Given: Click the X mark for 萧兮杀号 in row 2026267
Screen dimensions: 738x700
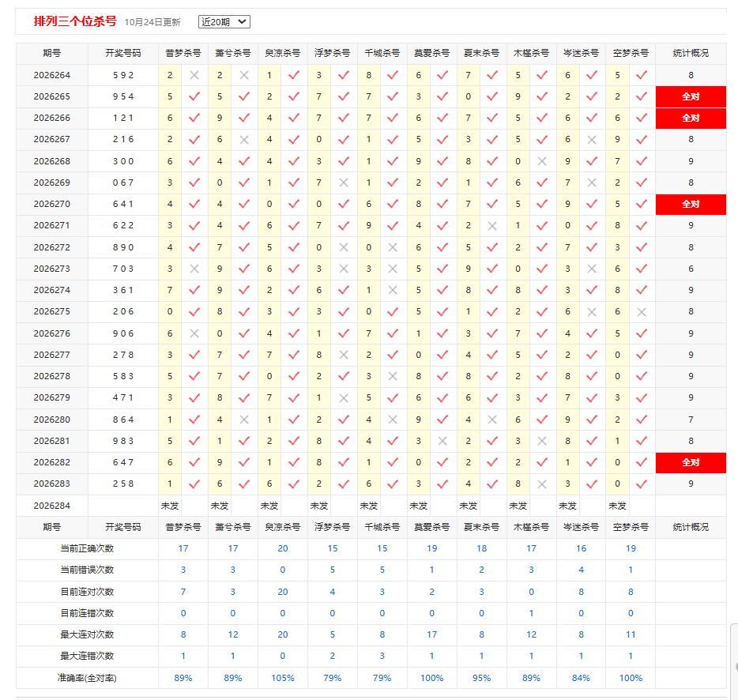Looking at the screenshot, I should pyautogui.click(x=244, y=140).
